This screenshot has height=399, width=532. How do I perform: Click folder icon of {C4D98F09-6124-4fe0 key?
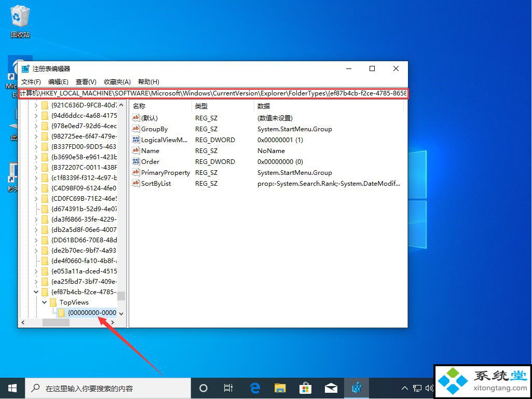45,188
